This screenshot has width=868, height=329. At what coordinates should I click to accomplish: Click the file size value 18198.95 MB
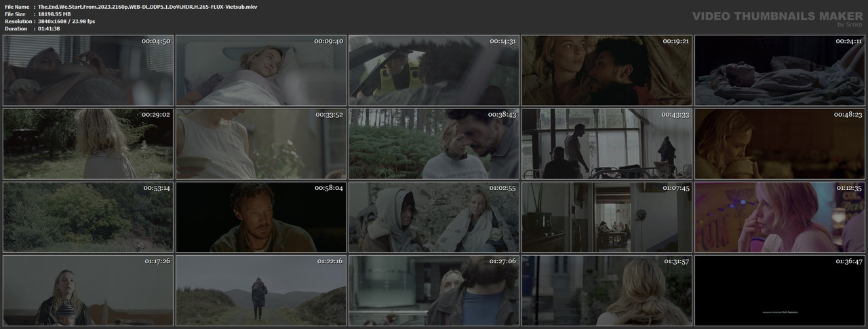pos(60,14)
